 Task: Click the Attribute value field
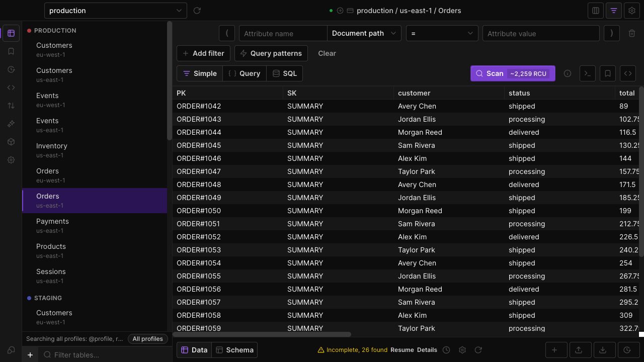[541, 33]
